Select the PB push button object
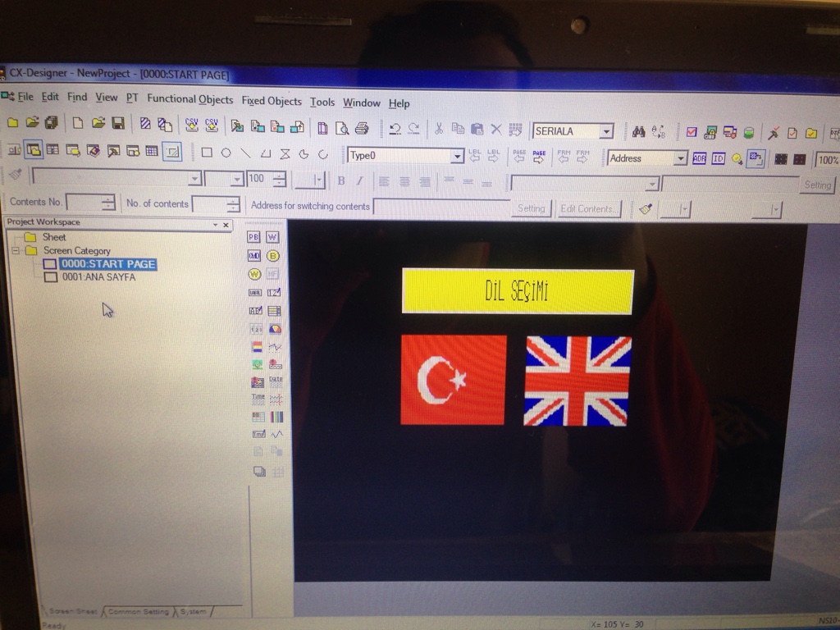This screenshot has height=630, width=840. tap(253, 237)
